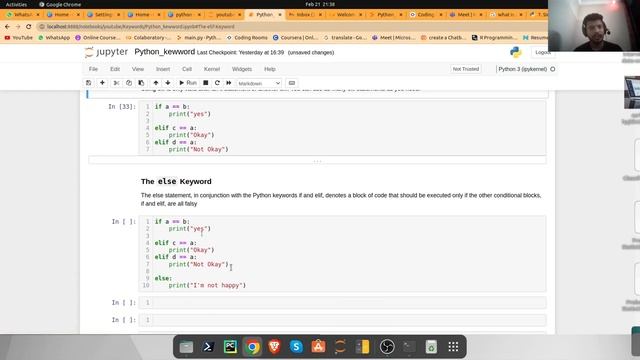
Task: Open the R Programmin... bookmark
Action: tap(495, 38)
